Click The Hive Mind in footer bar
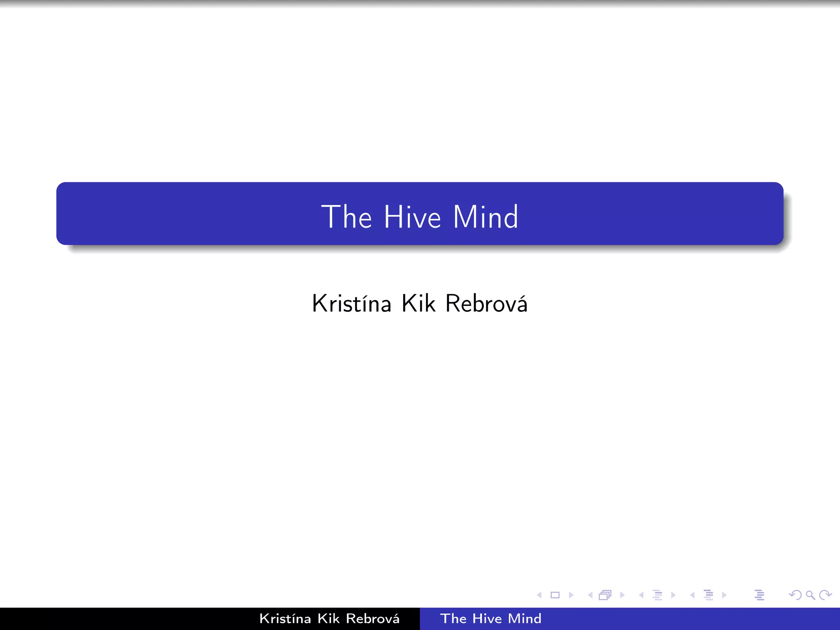This screenshot has height=630, width=840. coord(491,619)
